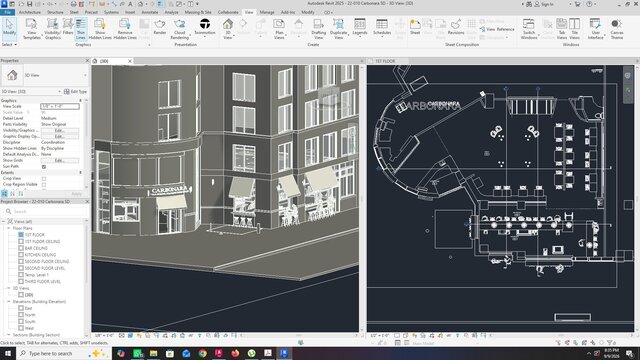Screen dimensions: 640x360
Task: Create a Drafting View
Action: pos(318,29)
